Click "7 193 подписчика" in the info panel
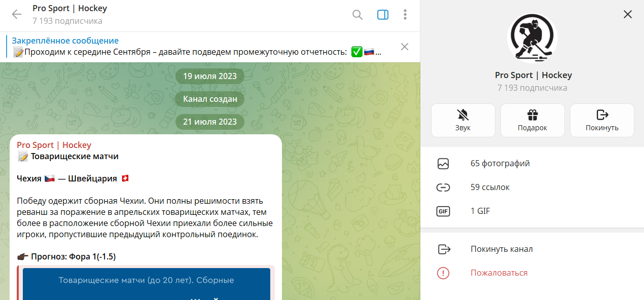Image resolution: width=644 pixels, height=300 pixels. click(532, 88)
